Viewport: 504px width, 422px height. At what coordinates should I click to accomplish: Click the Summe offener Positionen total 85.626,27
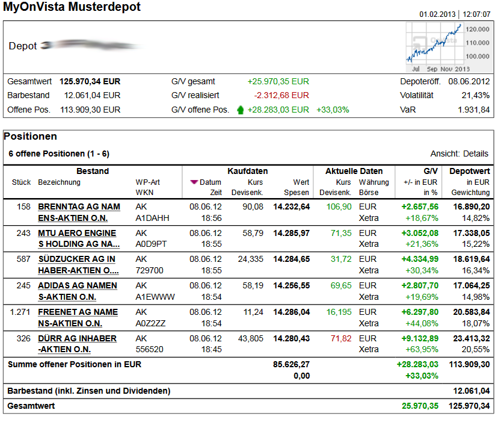[291, 364]
